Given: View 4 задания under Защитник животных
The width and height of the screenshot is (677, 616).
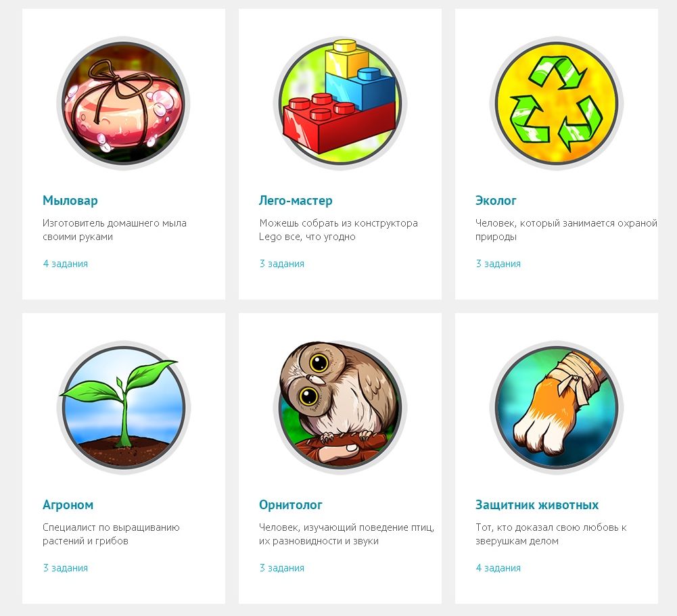Looking at the screenshot, I should (498, 567).
